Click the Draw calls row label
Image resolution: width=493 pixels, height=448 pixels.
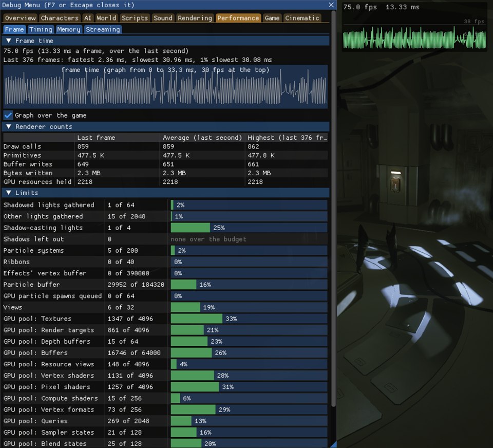(x=22, y=146)
